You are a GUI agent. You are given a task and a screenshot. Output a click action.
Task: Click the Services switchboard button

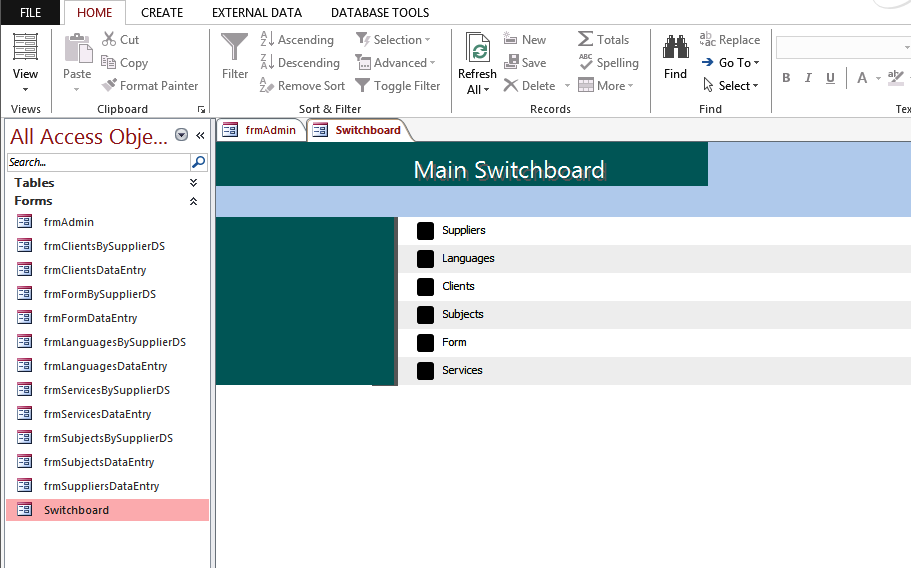coord(425,371)
